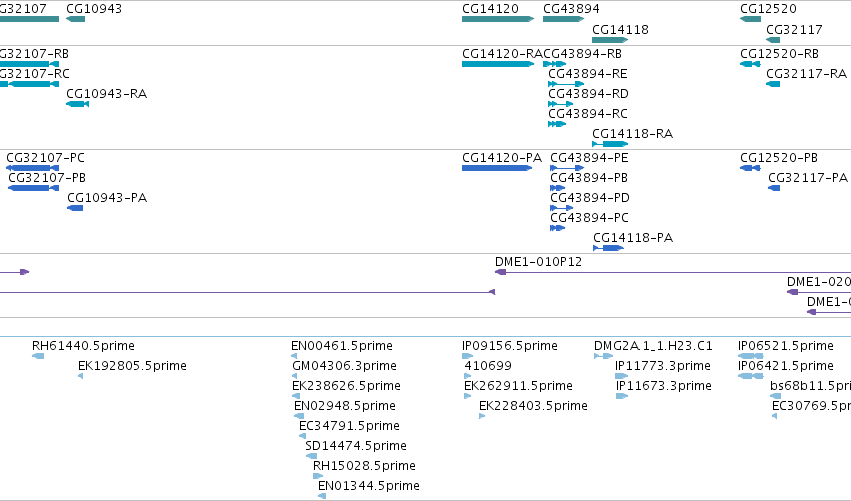Select the CG32107-RC transcript glyph
Image resolution: width=851 pixels, height=501 pixels.
click(29, 84)
